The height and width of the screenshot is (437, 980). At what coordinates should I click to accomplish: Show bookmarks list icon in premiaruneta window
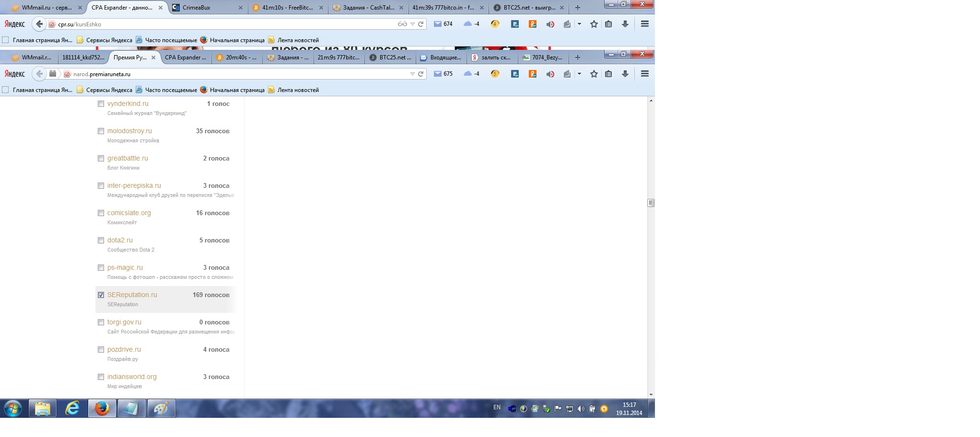(x=608, y=74)
